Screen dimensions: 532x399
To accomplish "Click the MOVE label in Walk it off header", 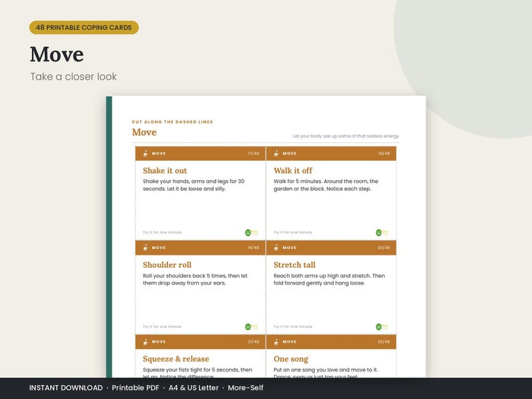I will (x=289, y=153).
